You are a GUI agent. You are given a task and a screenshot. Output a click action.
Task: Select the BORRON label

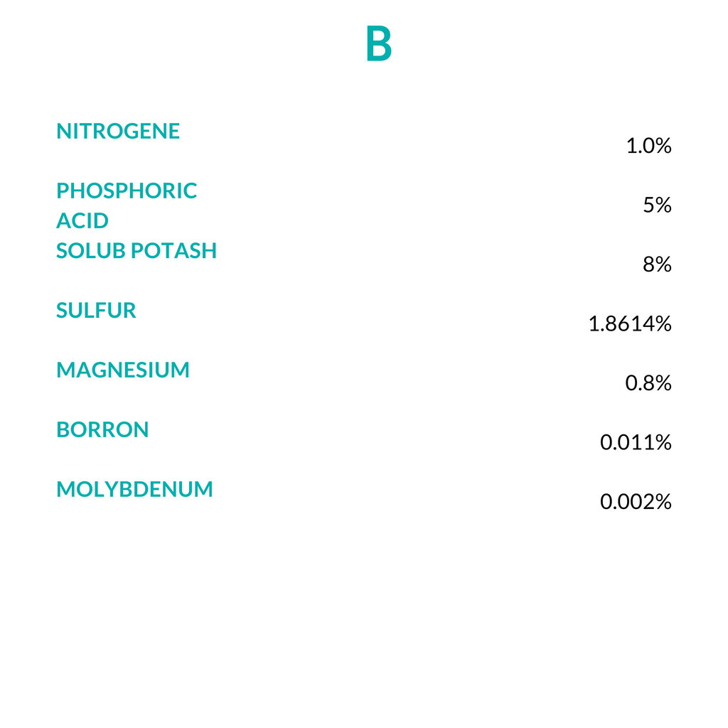(102, 429)
